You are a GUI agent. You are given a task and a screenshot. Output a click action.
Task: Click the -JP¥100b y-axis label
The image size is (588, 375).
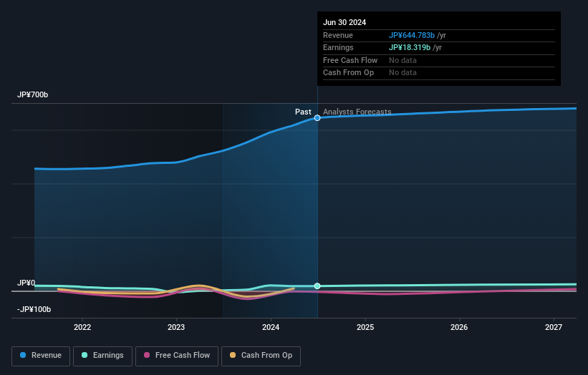[x=34, y=309]
